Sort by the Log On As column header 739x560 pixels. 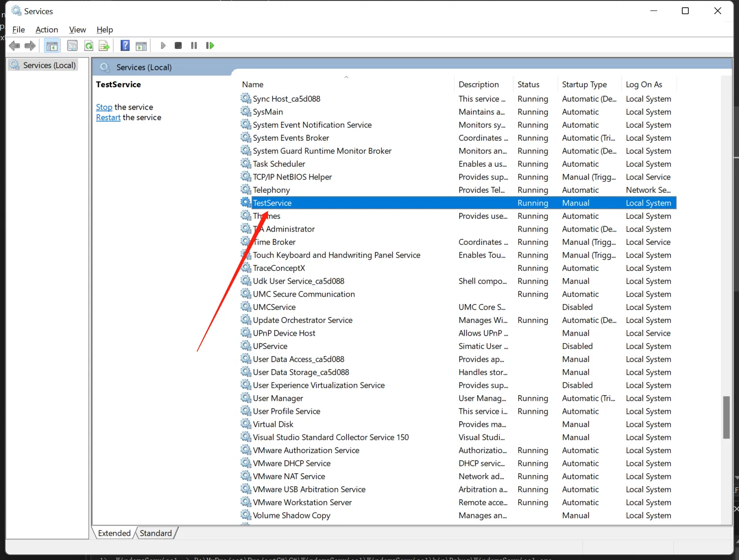tap(649, 85)
